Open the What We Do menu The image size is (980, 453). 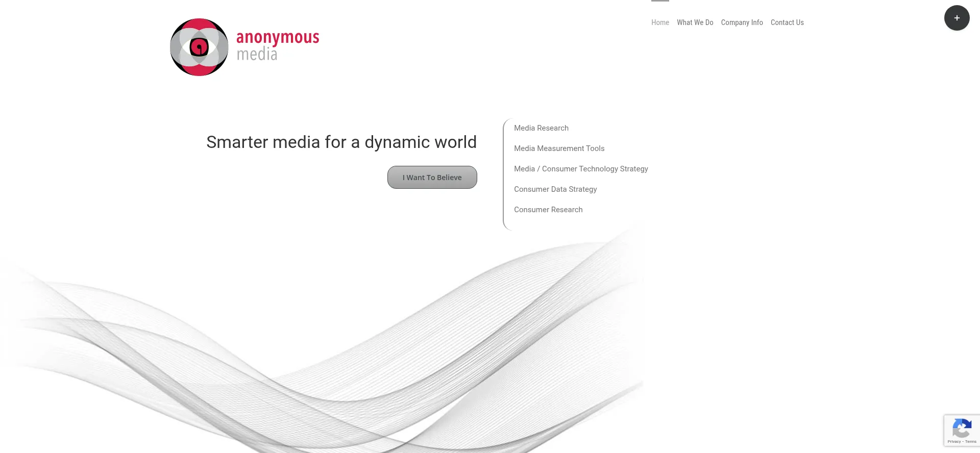(695, 22)
